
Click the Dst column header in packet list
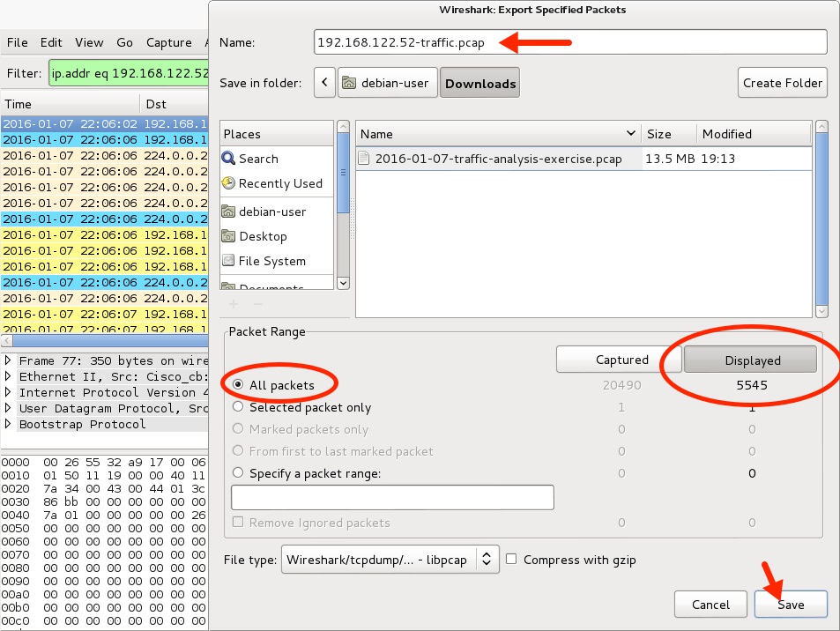coord(175,104)
